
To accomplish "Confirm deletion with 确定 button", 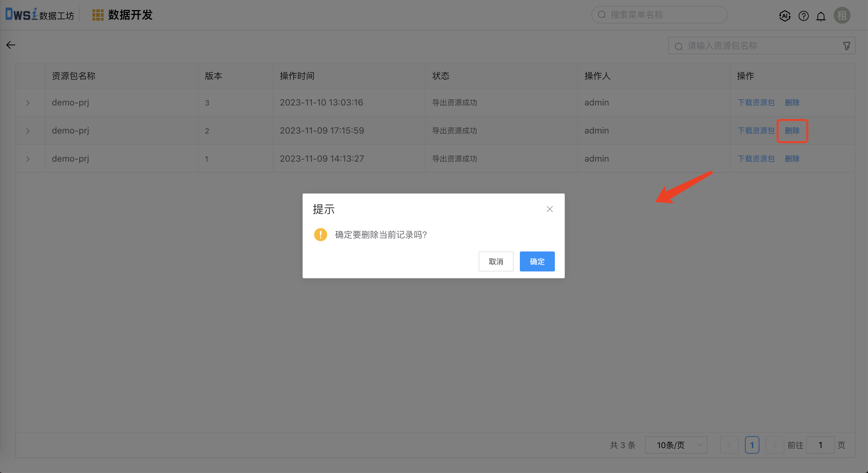I will pyautogui.click(x=537, y=261).
